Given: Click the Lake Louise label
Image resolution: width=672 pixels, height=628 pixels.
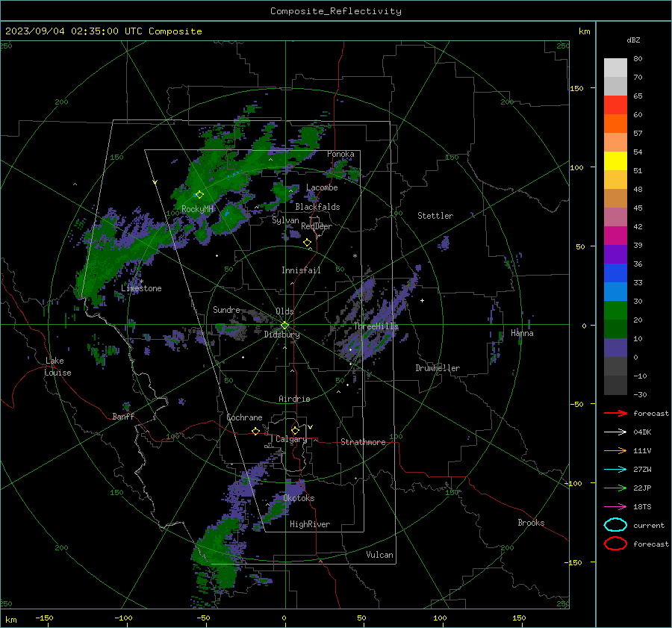Looking at the screenshot, I should pyautogui.click(x=57, y=367).
